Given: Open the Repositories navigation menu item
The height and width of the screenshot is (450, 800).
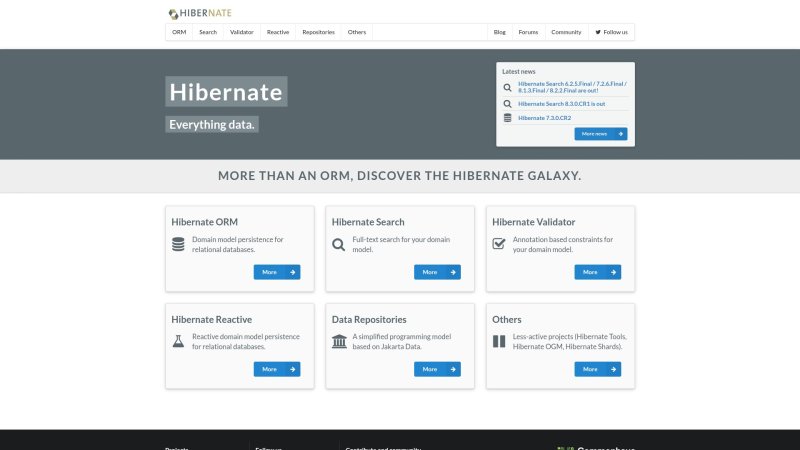Looking at the screenshot, I should (x=318, y=32).
